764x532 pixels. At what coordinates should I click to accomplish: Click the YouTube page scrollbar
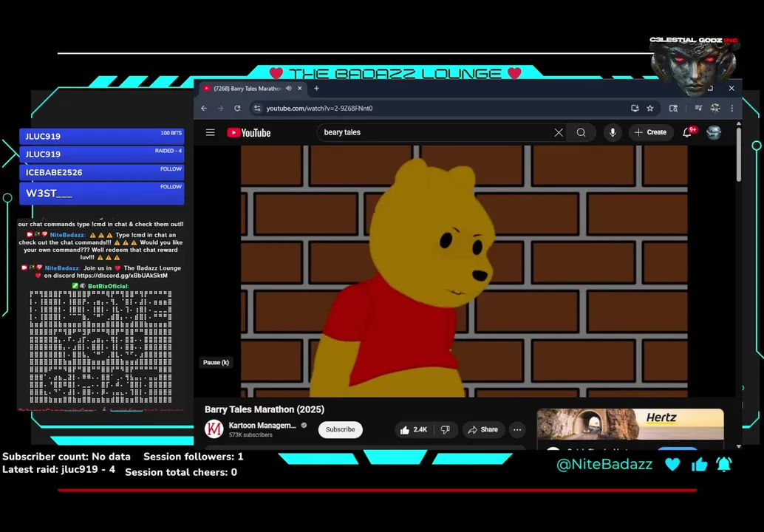(x=739, y=155)
